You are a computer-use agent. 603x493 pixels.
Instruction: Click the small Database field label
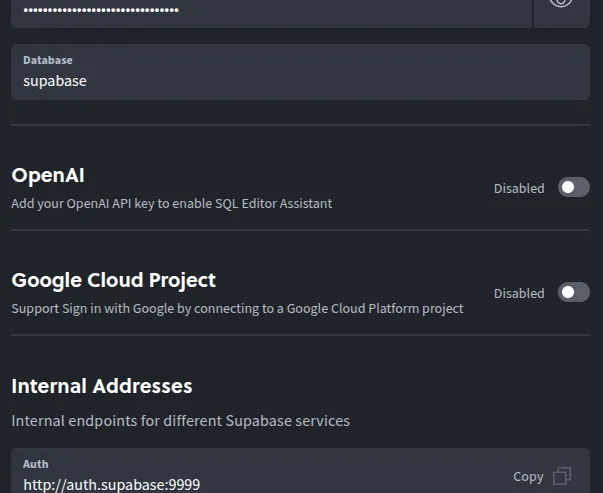(48, 60)
